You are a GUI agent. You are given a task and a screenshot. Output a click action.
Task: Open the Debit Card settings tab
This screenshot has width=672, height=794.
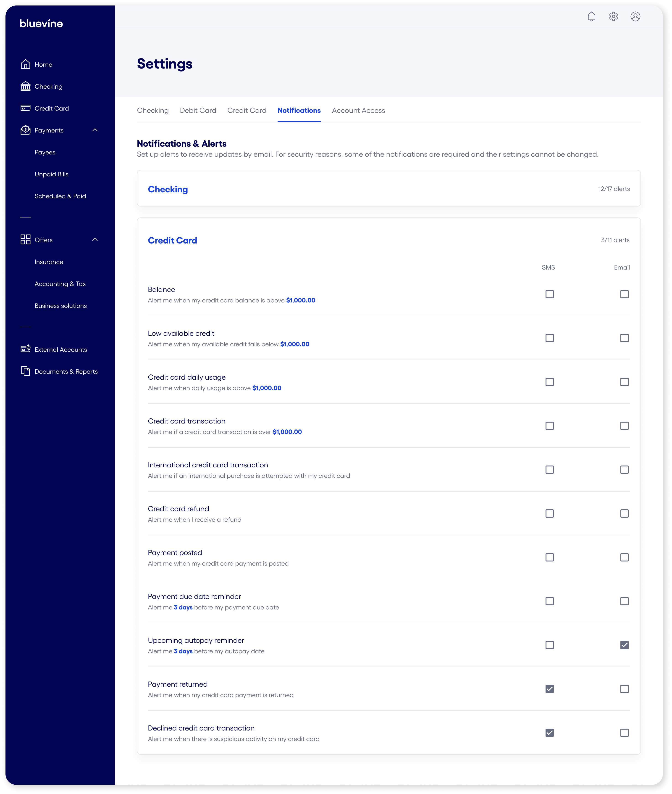198,110
